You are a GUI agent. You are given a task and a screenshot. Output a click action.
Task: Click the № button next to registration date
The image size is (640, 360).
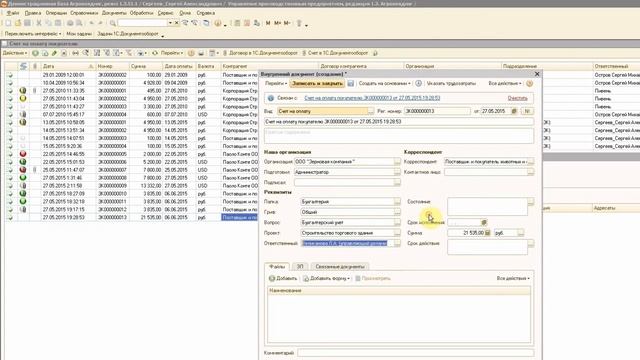[x=527, y=111]
